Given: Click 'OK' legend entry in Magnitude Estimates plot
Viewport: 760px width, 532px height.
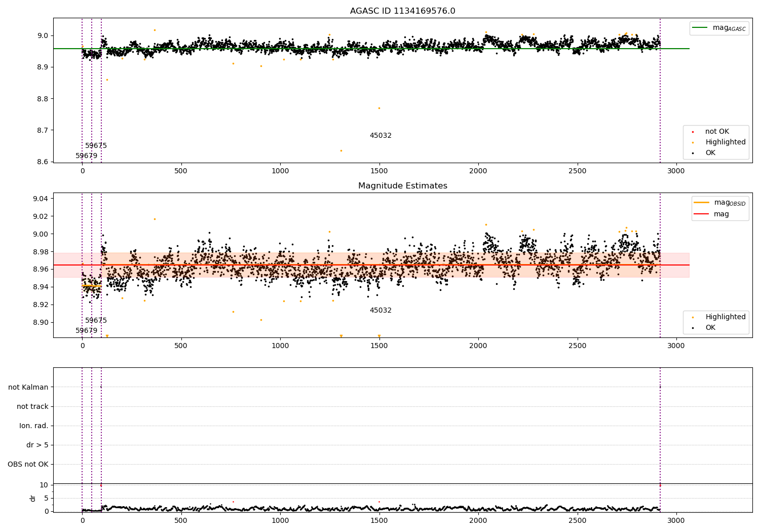Looking at the screenshot, I should pos(710,328).
